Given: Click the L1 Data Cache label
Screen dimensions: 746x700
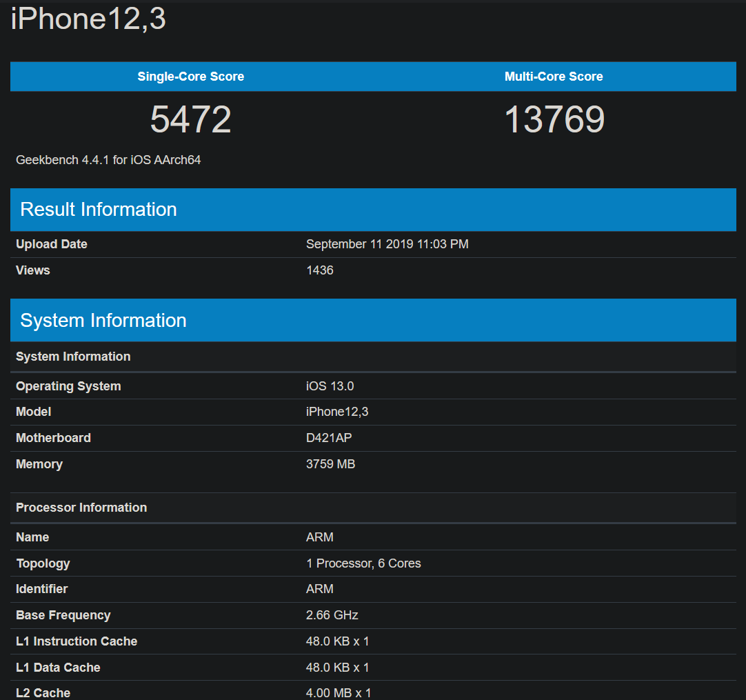Looking at the screenshot, I should click(58, 668).
